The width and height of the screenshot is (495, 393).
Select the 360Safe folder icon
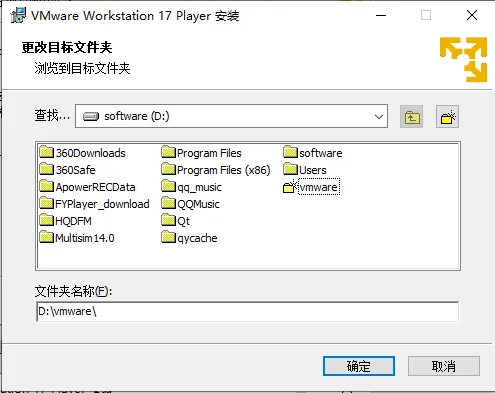point(46,169)
